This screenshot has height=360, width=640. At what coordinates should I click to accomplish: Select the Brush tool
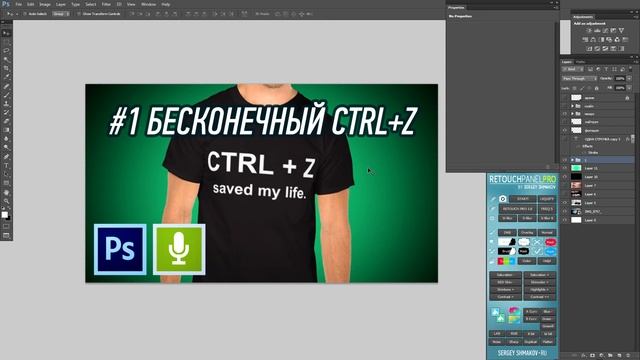(x=6, y=95)
